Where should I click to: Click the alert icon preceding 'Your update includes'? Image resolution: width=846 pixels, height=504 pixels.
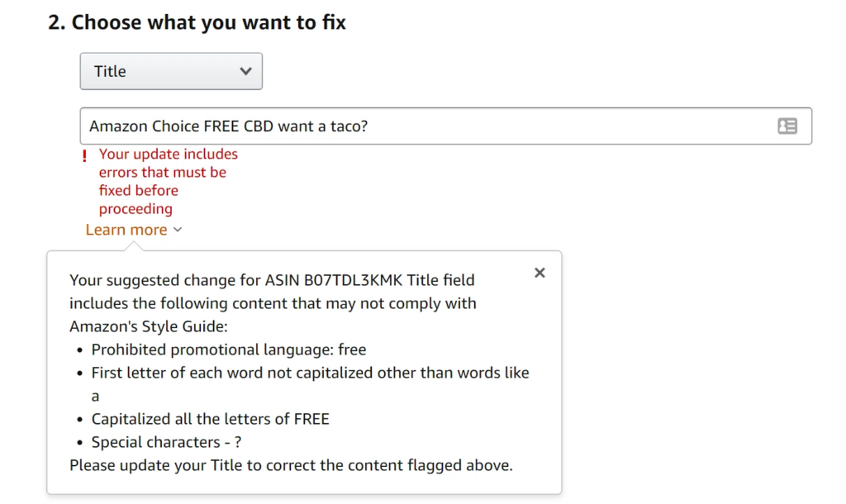[x=83, y=155]
